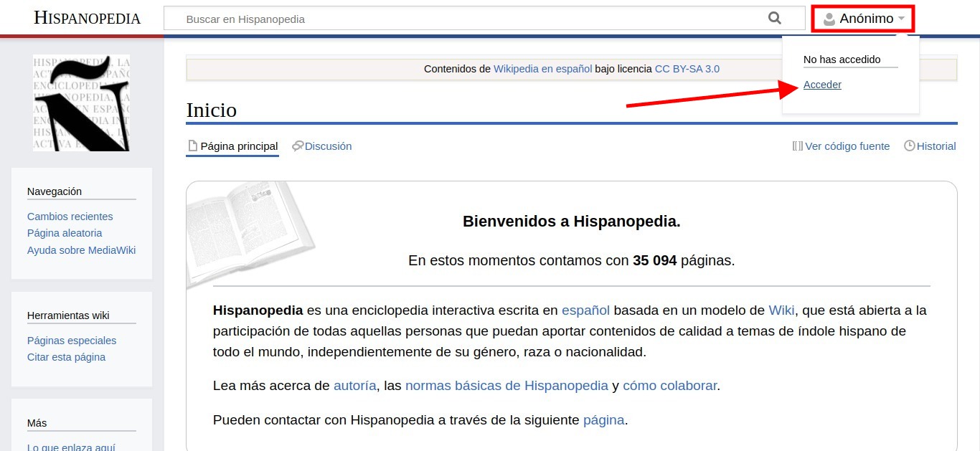Click the Acceder link
This screenshot has width=980, height=451.
click(x=822, y=85)
